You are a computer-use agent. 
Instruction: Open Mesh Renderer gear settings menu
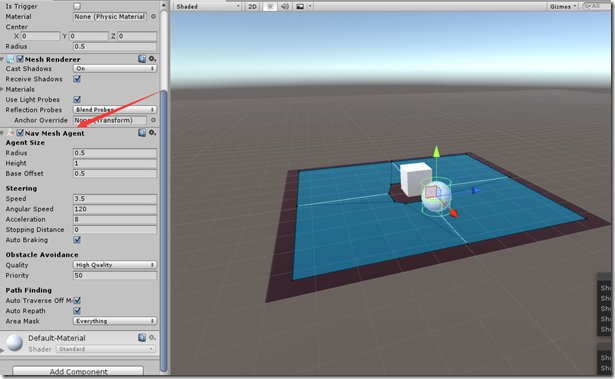click(x=152, y=59)
